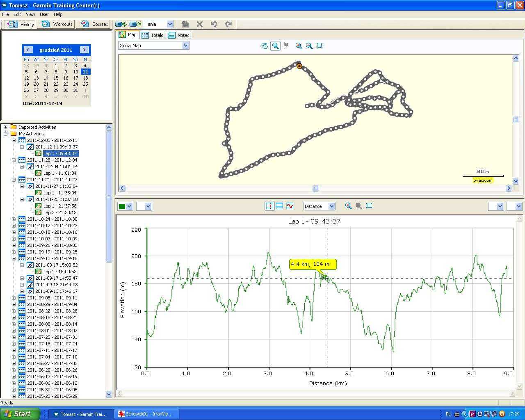Open the View menu
This screenshot has height=420, width=525.
30,14
